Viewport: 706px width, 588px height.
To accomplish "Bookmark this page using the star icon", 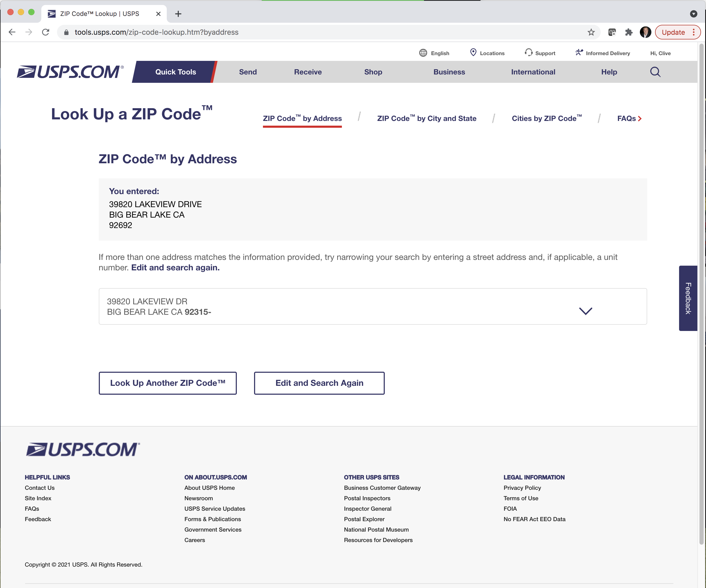I will 591,32.
